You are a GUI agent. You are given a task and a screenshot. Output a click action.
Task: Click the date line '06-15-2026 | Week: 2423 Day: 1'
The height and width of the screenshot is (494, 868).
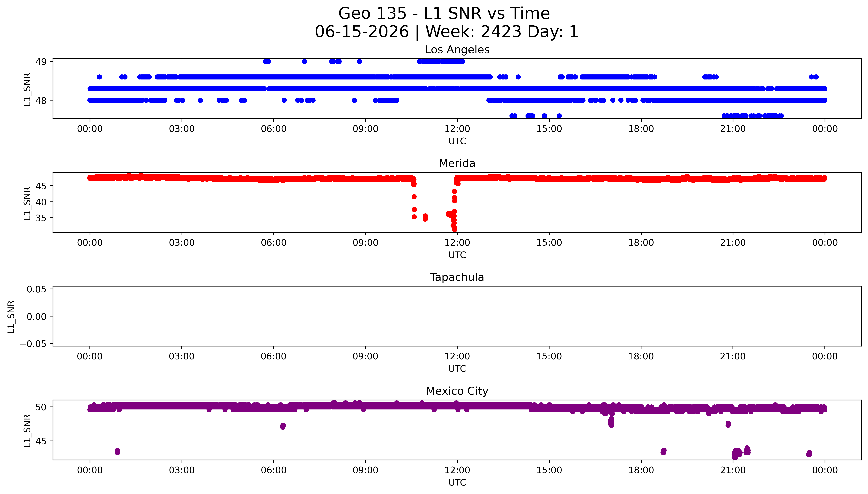pyautogui.click(x=446, y=32)
